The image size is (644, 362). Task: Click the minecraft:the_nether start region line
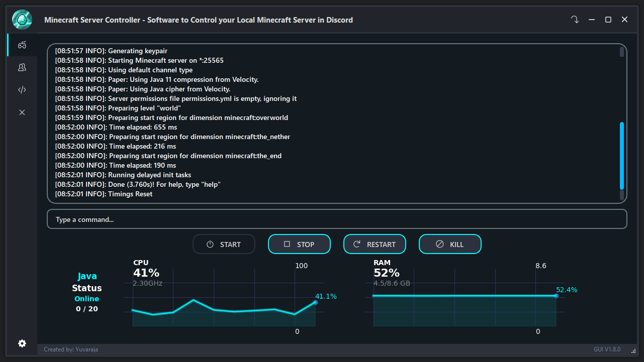tap(172, 137)
